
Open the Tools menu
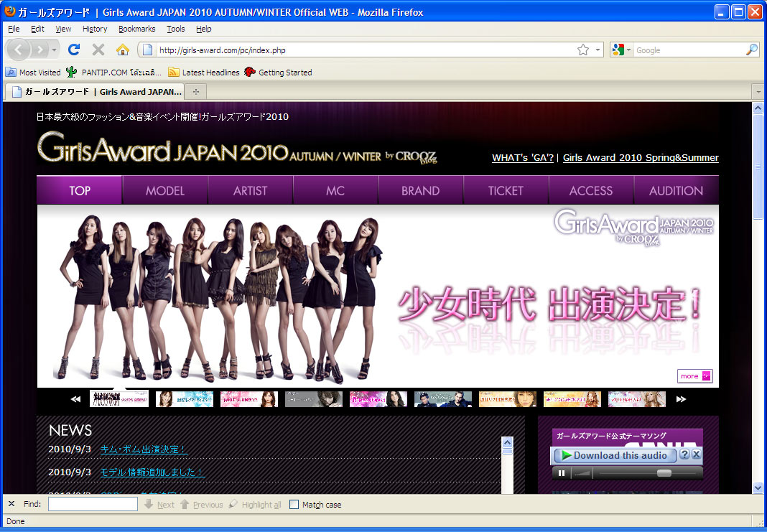pos(176,29)
